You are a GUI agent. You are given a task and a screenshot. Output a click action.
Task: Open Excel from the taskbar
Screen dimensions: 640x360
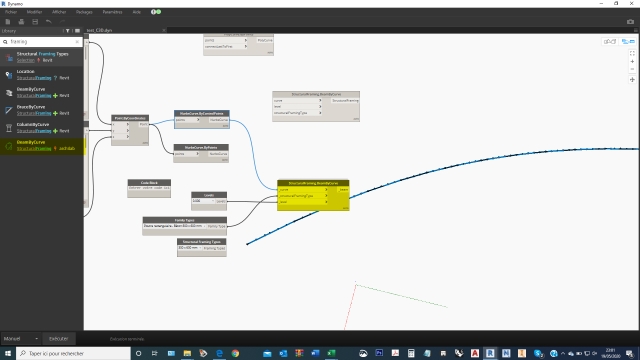click(x=331, y=353)
